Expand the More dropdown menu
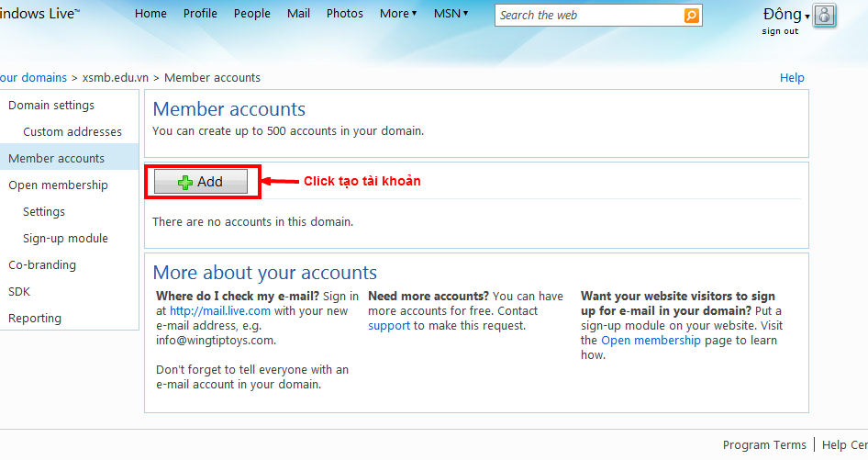The width and height of the screenshot is (868, 460). click(398, 14)
